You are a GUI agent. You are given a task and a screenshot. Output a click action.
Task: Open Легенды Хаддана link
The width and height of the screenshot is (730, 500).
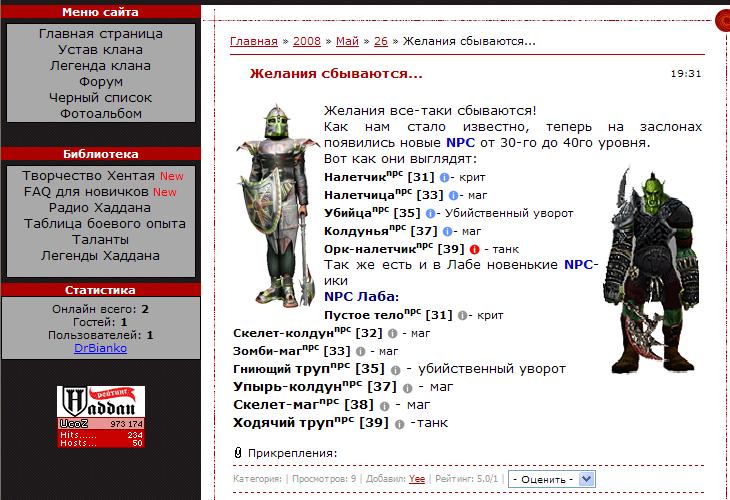[100, 256]
